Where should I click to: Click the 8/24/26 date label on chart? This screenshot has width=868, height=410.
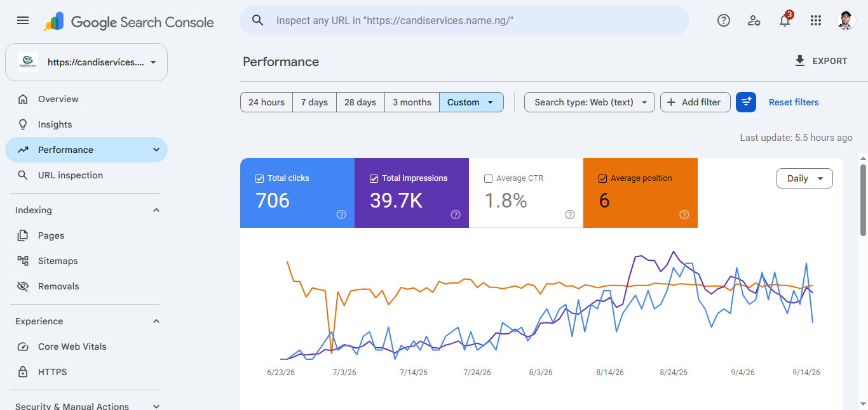click(674, 373)
